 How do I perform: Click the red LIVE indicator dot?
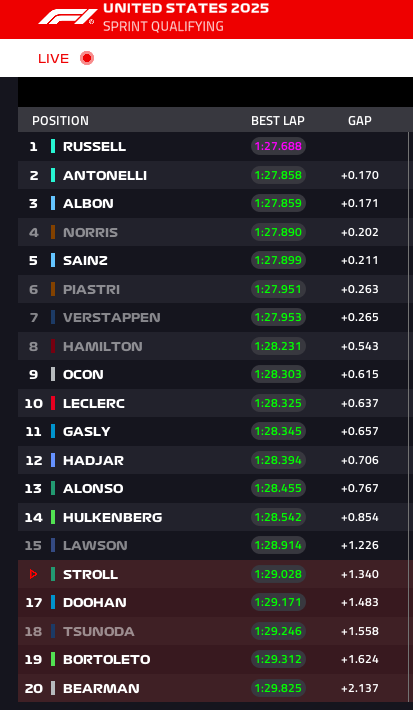click(x=87, y=58)
